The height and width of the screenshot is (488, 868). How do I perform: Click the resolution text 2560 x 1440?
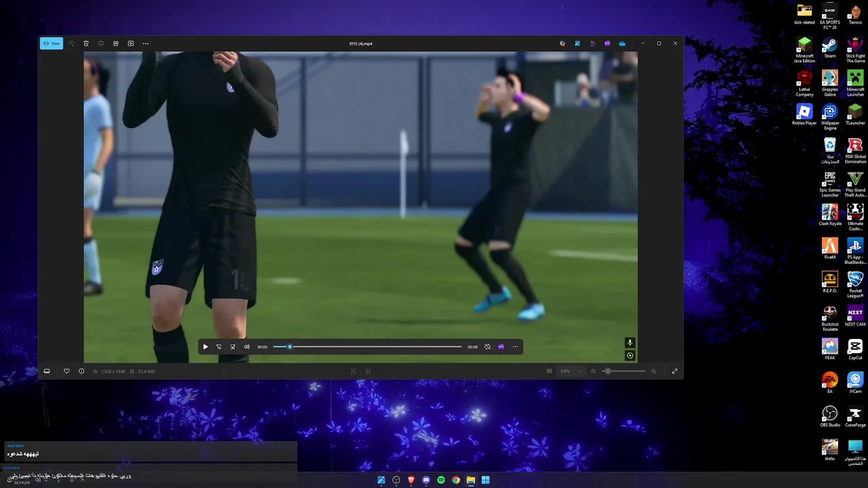pyautogui.click(x=112, y=371)
